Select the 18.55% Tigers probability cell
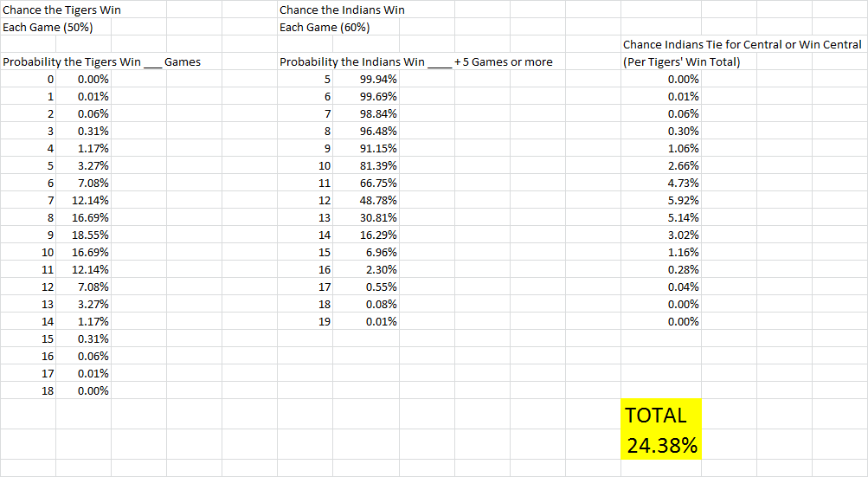 coord(93,235)
